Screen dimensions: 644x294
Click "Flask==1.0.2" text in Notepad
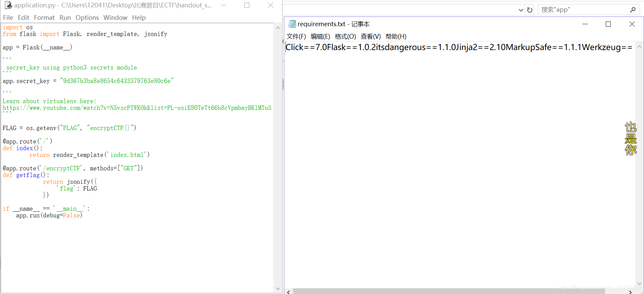point(351,47)
